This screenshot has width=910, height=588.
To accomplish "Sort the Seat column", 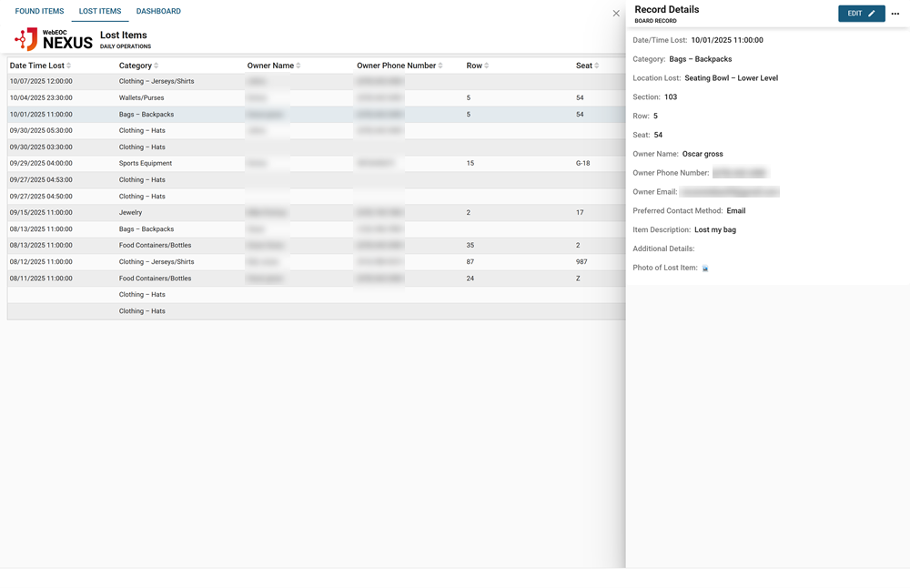I will tap(587, 66).
